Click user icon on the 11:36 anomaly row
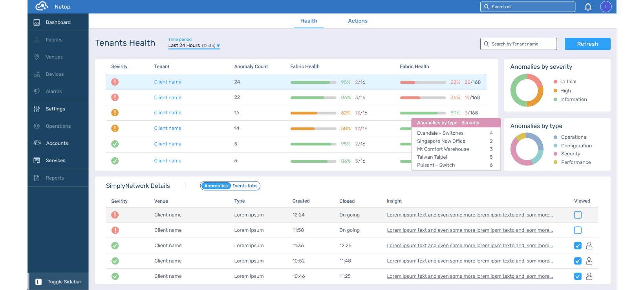The height and width of the screenshot is (290, 644). pyautogui.click(x=589, y=246)
